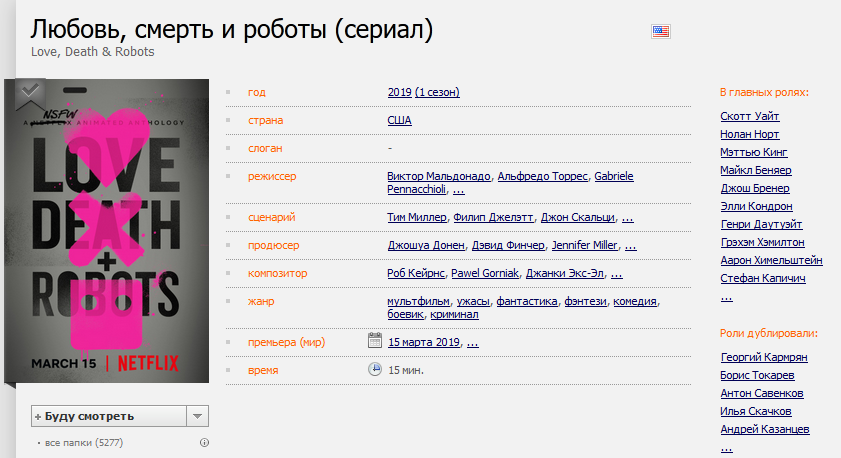
Task: Open actor Аарон Химельштейн
Action: pos(771,260)
